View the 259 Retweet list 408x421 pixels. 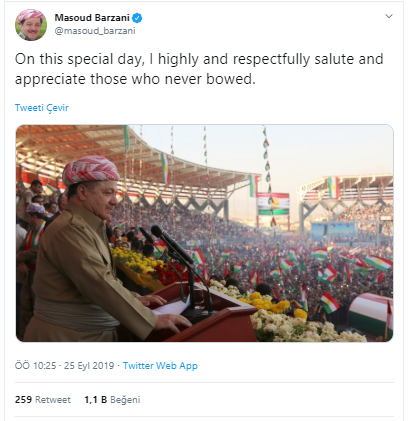pos(43,400)
